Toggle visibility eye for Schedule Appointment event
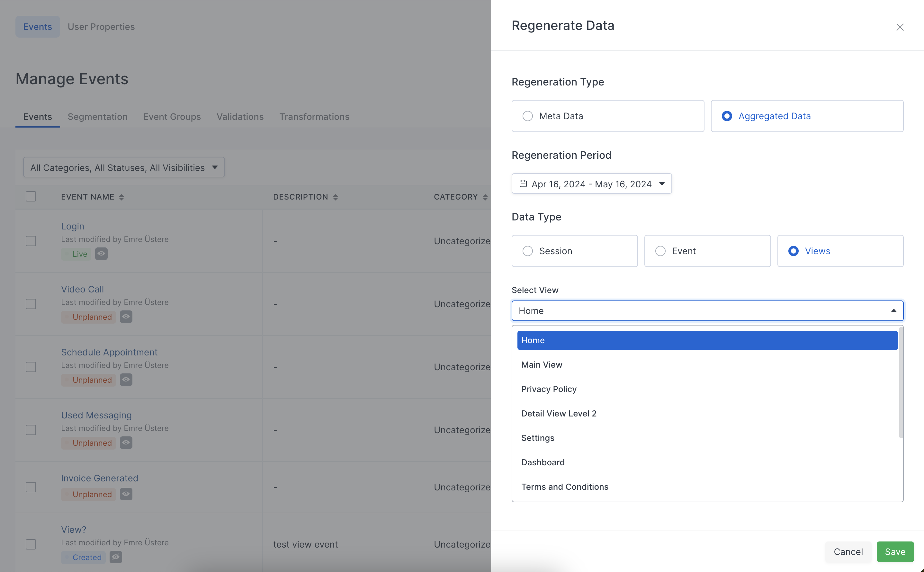The height and width of the screenshot is (572, 924). 126,380
